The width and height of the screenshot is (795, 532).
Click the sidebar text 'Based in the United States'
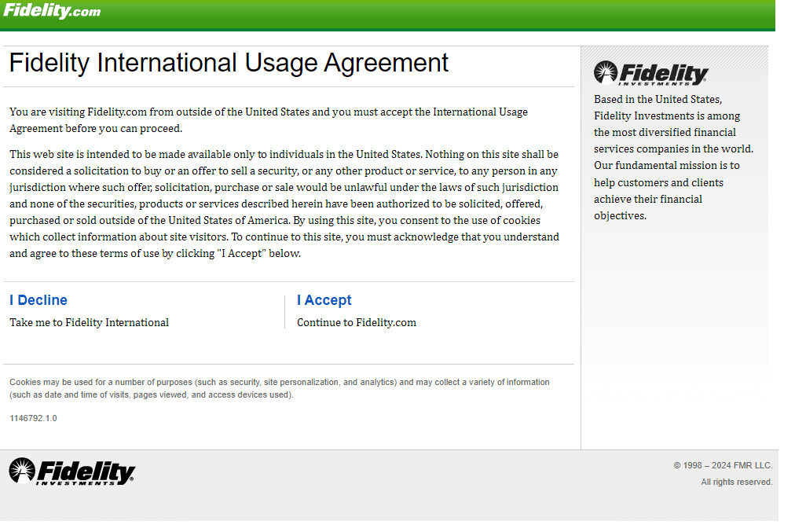[x=674, y=157]
